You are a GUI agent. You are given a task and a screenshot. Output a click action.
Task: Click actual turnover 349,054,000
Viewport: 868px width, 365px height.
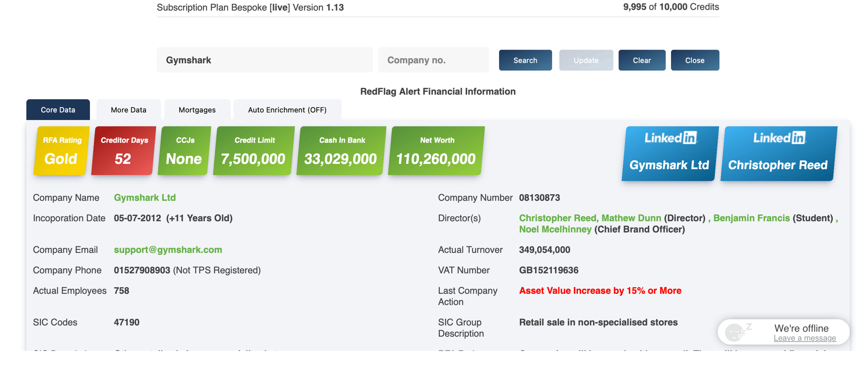[x=545, y=250]
